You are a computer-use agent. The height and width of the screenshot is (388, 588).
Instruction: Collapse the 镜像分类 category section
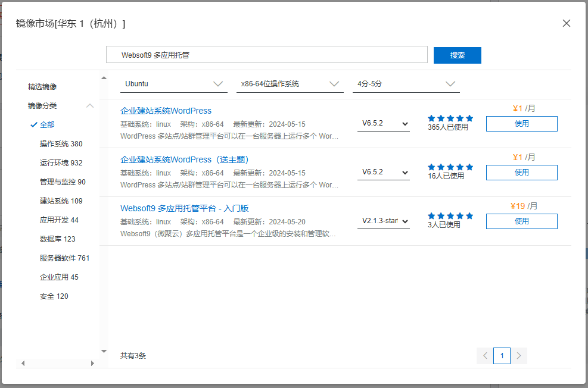[90, 105]
